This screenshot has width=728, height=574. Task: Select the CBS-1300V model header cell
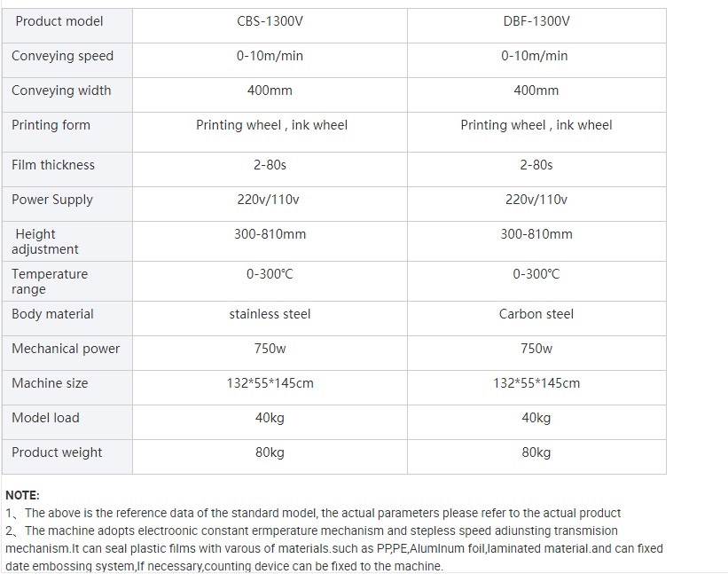(x=270, y=26)
